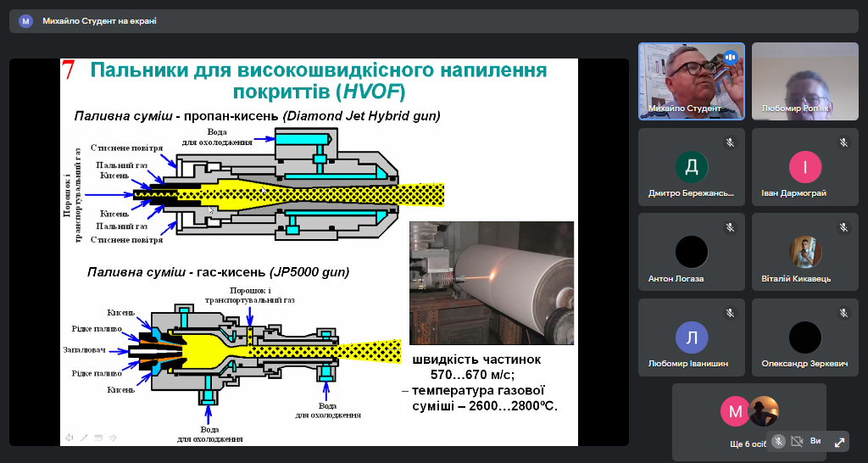The width and height of the screenshot is (868, 463).
Task: Click the 'M' avatar in the presenter banner
Action: pyautogui.click(x=26, y=21)
